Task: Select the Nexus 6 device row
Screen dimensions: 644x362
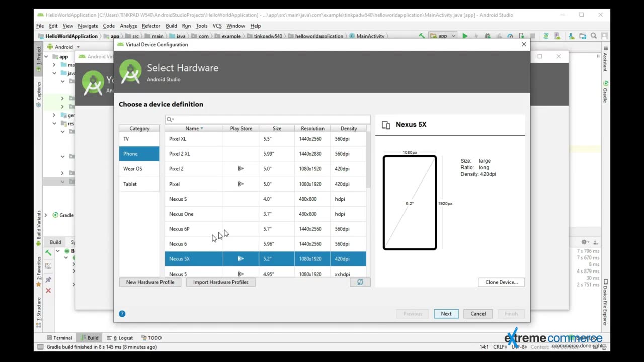Action: (266, 244)
